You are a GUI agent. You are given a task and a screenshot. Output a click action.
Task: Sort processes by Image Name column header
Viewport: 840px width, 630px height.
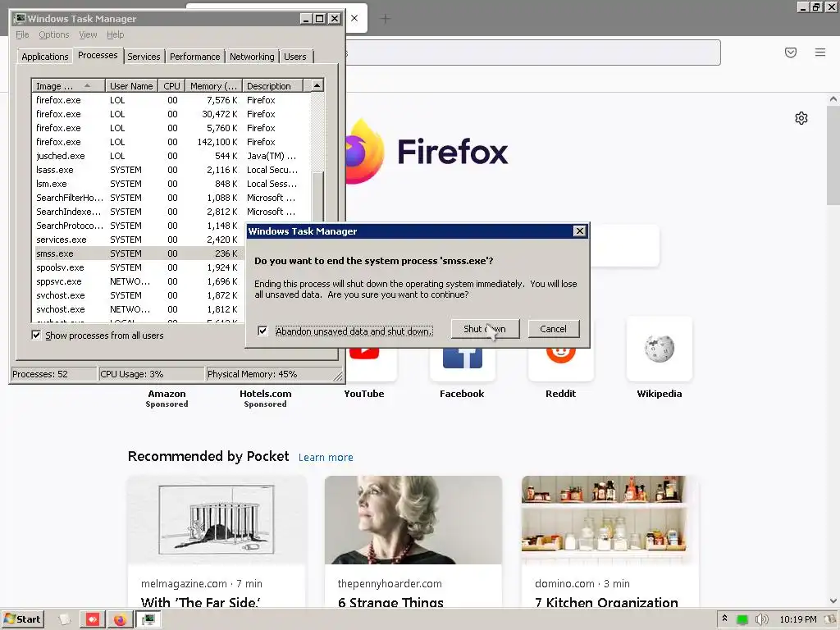(69, 85)
